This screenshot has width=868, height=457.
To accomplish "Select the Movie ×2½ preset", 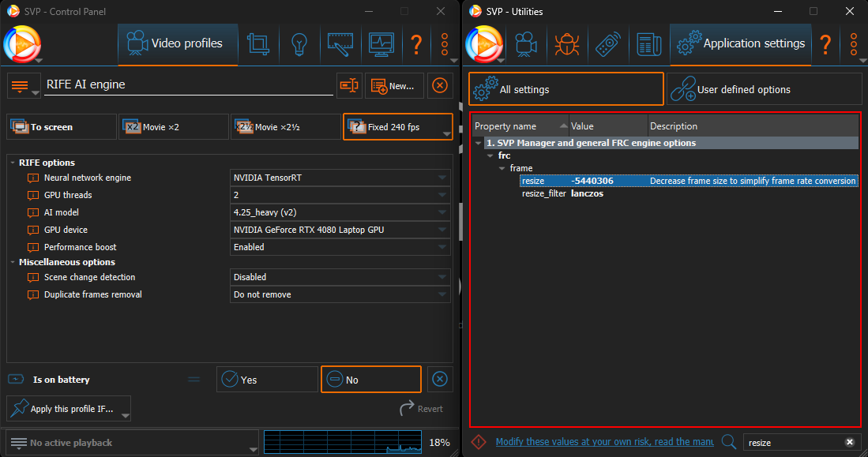I will pos(285,127).
